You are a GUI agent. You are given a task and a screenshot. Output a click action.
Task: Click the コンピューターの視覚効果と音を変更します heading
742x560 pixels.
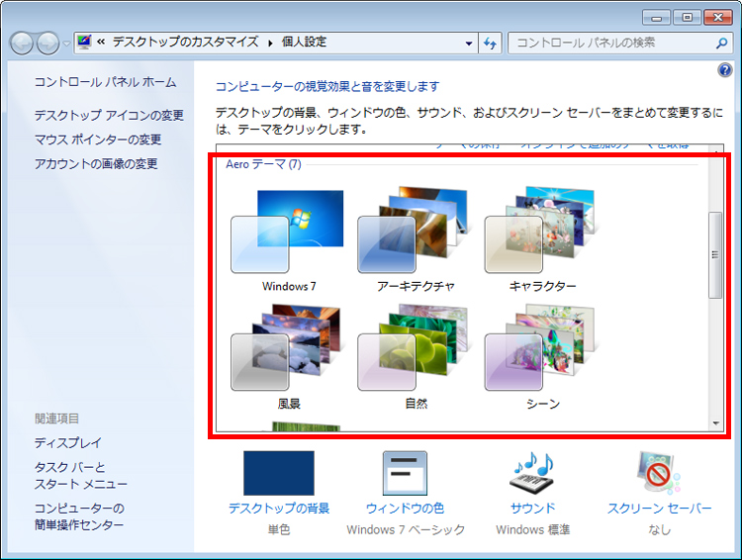[x=327, y=87]
